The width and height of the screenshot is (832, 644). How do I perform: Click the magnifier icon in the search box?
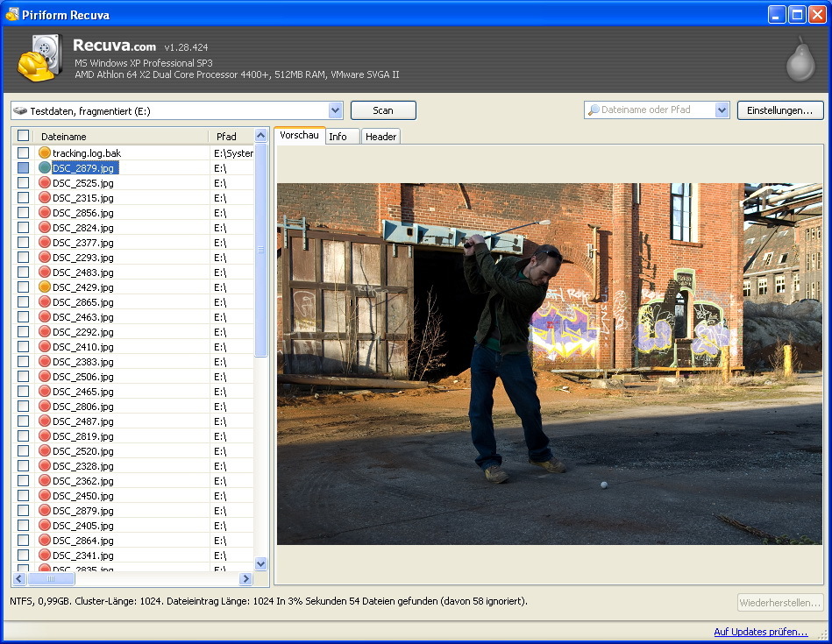[x=594, y=110]
